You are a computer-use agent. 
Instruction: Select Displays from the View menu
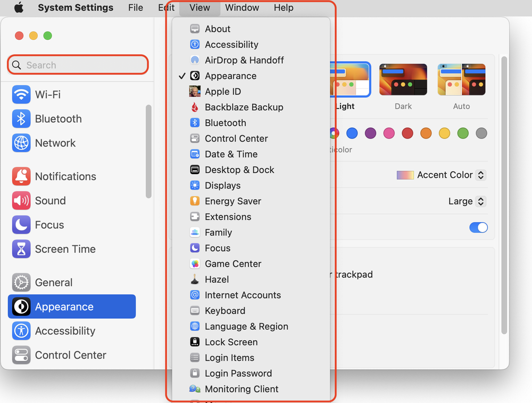coord(223,185)
